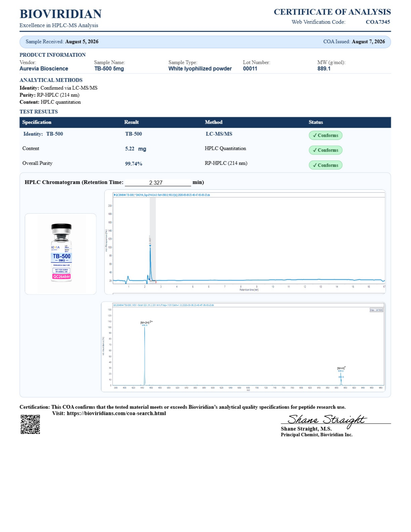Screen dimensions: 411x532
Task: Click the Method column header
Action: pos(214,122)
